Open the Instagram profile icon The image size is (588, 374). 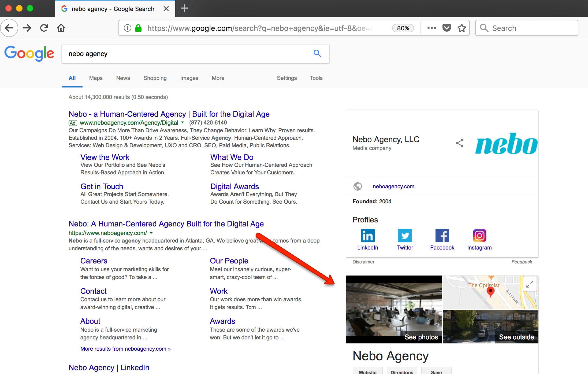479,236
